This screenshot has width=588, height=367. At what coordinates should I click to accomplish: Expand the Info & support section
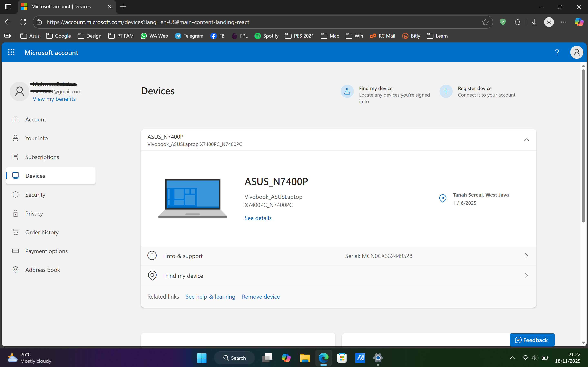point(526,256)
